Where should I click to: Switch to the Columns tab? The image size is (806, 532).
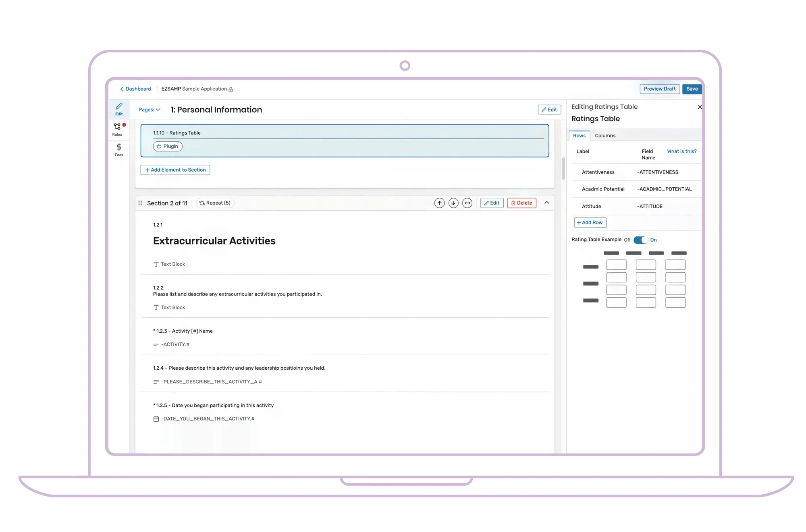pos(605,136)
